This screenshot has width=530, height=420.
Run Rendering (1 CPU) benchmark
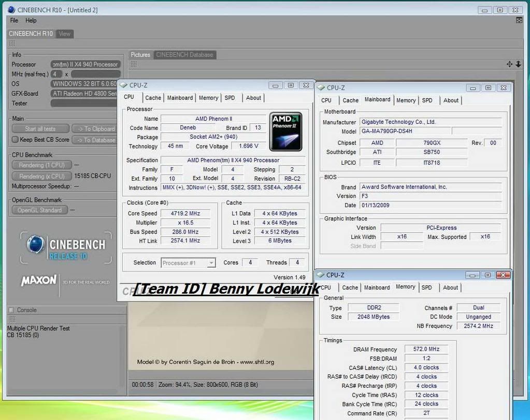coord(41,165)
